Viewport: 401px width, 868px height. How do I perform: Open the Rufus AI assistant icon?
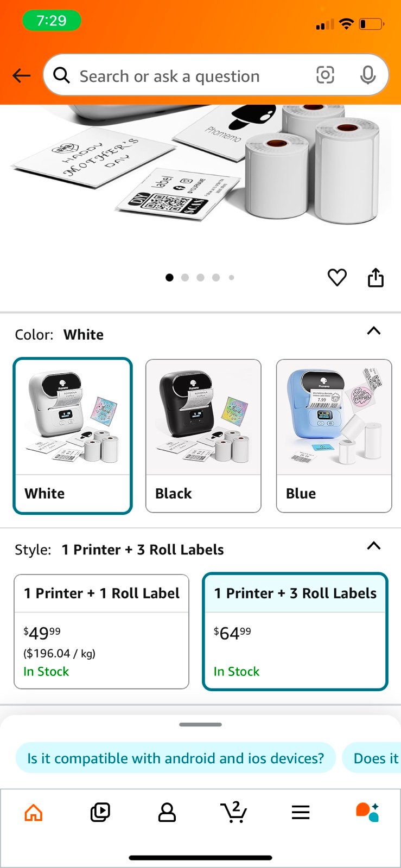tap(367, 812)
